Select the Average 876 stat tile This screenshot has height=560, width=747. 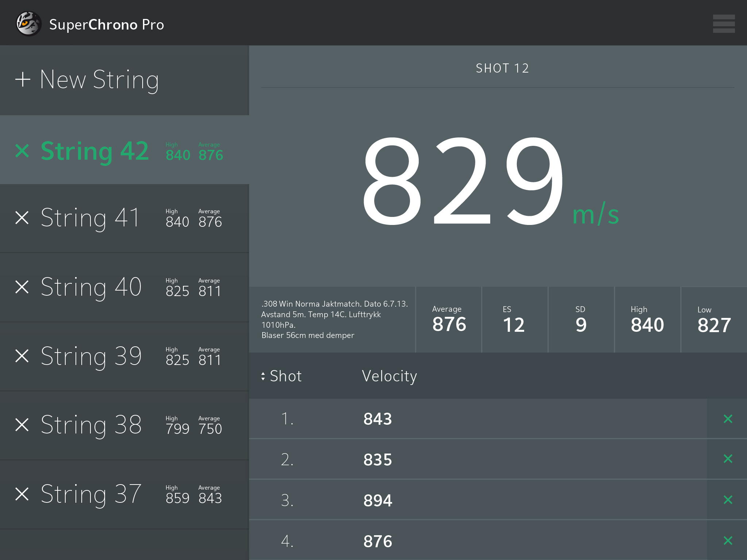tap(449, 319)
